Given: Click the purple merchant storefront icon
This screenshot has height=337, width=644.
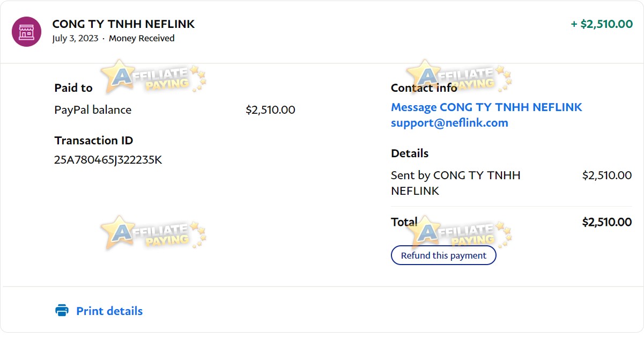Looking at the screenshot, I should (26, 32).
